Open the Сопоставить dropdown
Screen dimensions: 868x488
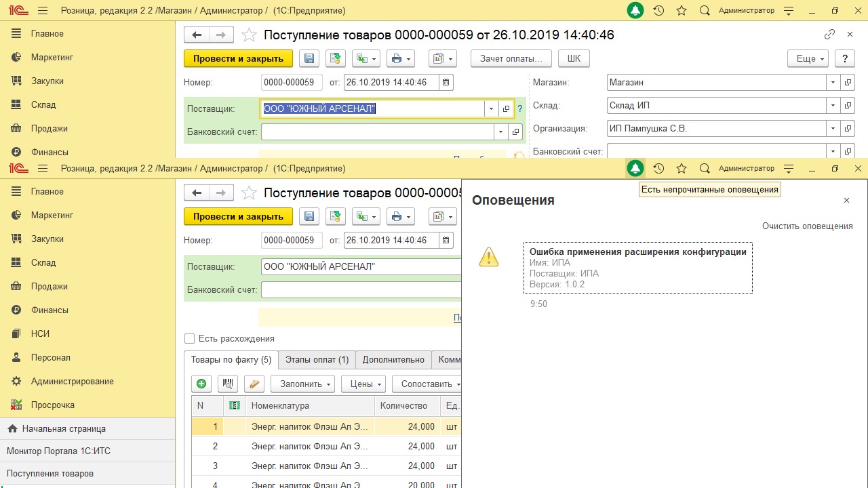coord(427,384)
